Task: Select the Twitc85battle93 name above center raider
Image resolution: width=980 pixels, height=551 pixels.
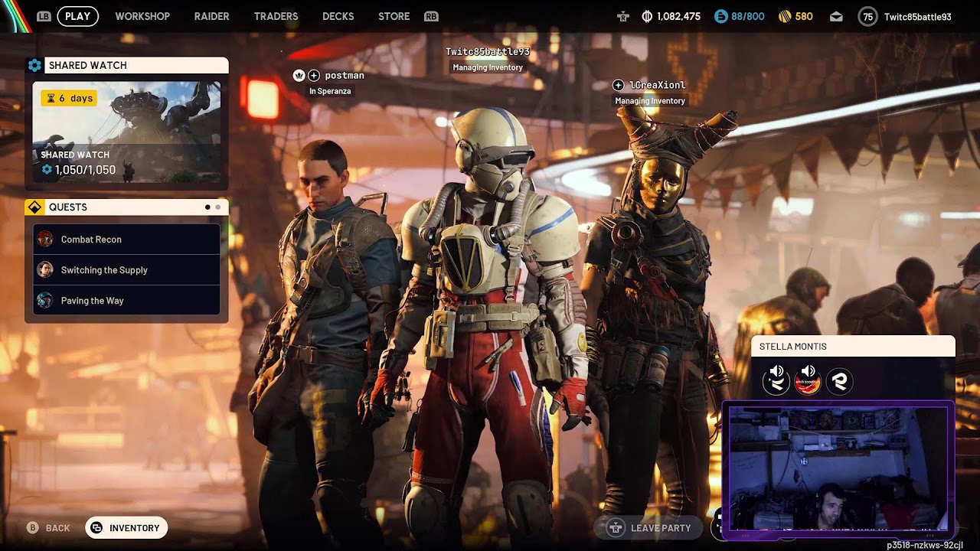Action: tap(488, 51)
